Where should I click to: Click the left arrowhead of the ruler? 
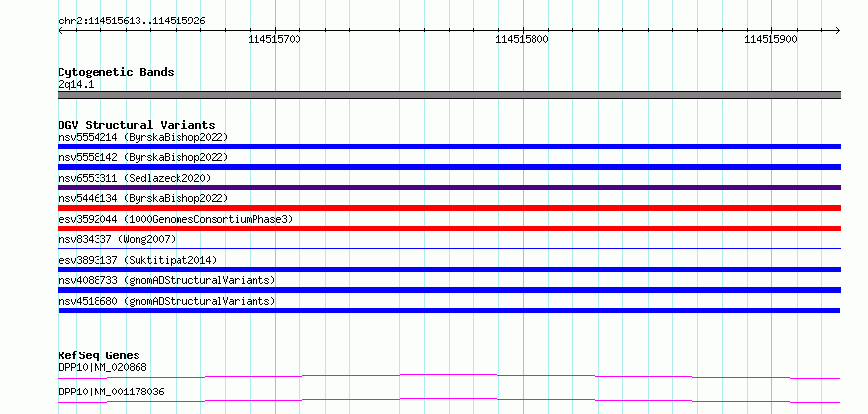pos(60,30)
